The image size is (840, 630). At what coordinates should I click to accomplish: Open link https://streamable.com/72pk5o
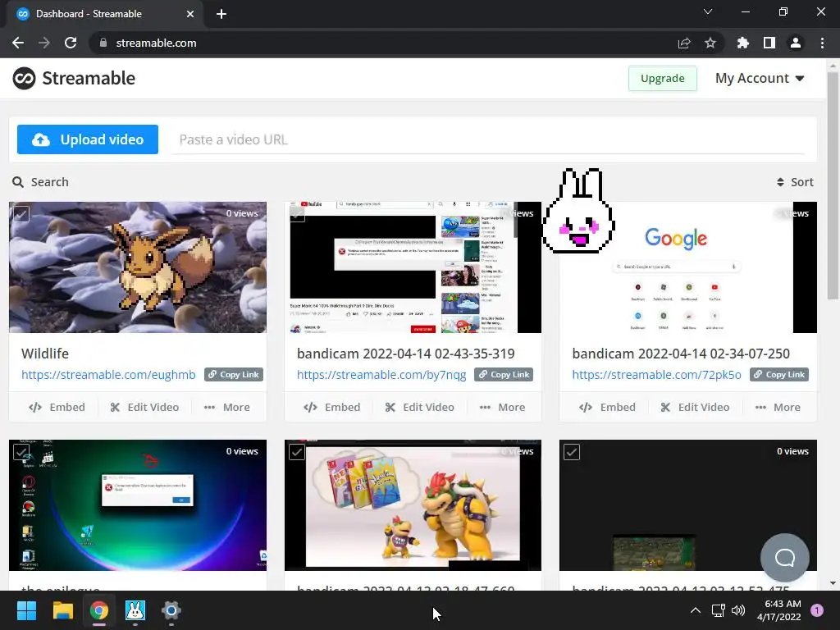pyautogui.click(x=657, y=374)
